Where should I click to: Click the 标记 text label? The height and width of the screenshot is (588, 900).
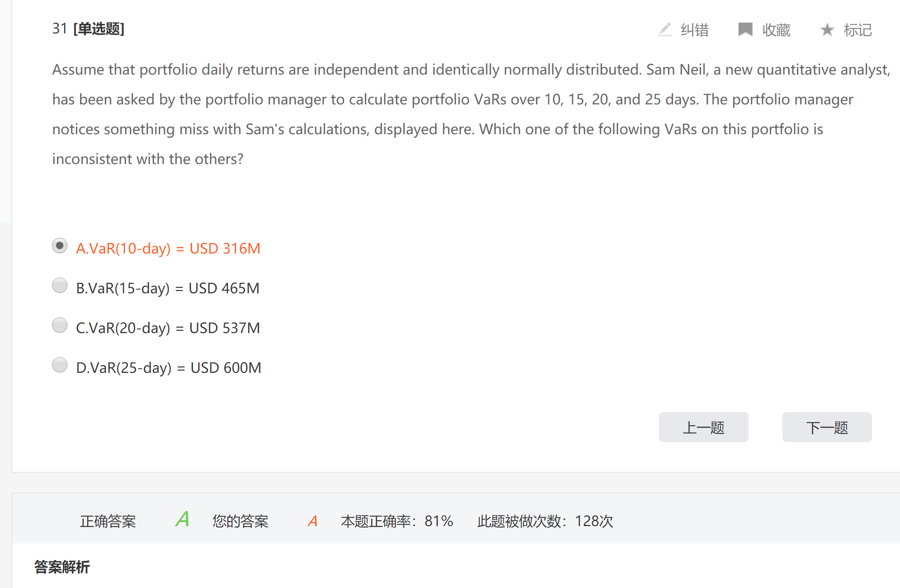click(857, 30)
